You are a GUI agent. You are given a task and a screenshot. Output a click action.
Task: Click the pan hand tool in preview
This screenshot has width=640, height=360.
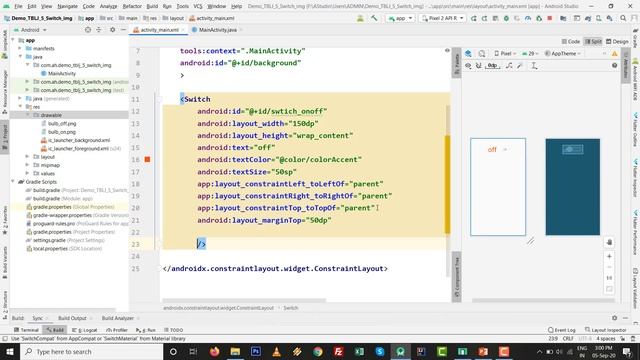click(609, 242)
